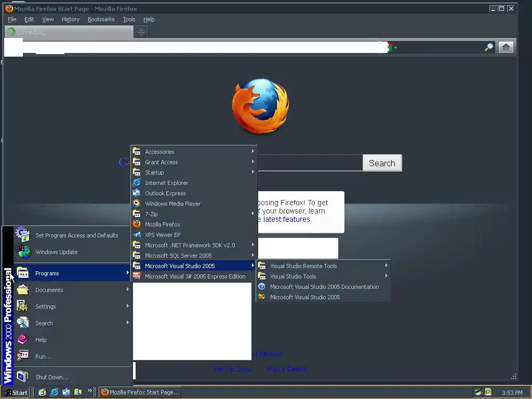Image resolution: width=532 pixels, height=399 pixels.
Task: Expand quick launch overflow chevron
Action: click(x=89, y=391)
